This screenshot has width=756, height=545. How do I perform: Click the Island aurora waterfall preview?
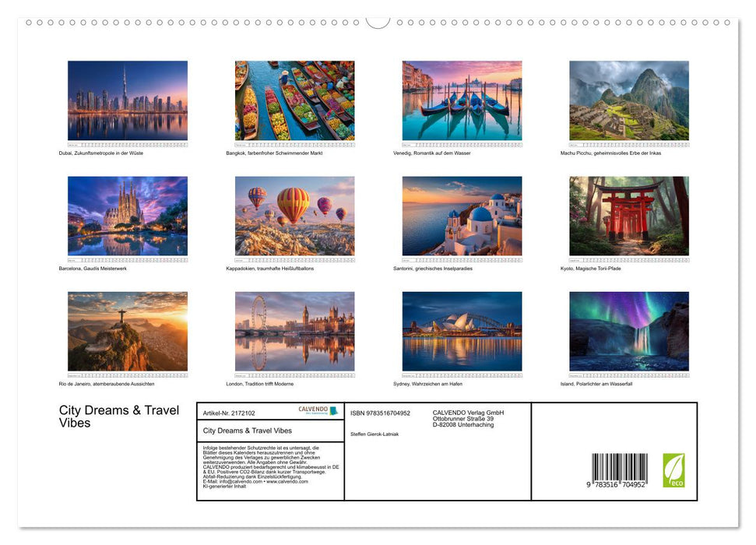629,332
